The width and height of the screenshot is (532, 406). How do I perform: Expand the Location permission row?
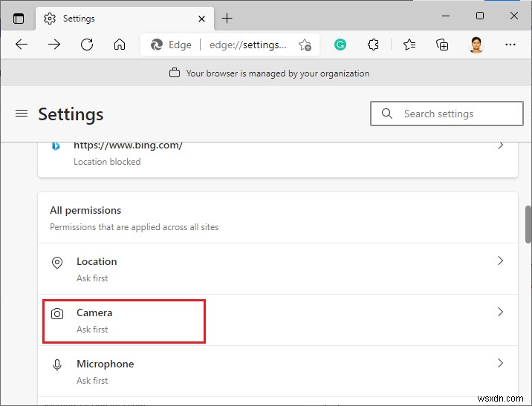(277, 269)
